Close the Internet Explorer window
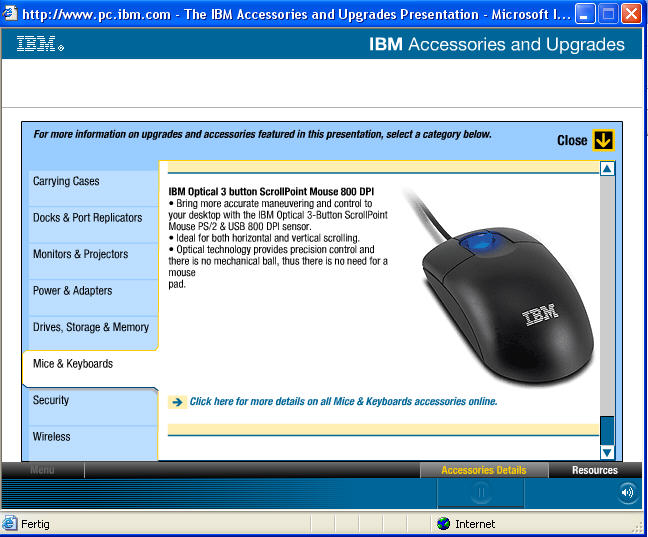The height and width of the screenshot is (537, 648). (x=631, y=14)
